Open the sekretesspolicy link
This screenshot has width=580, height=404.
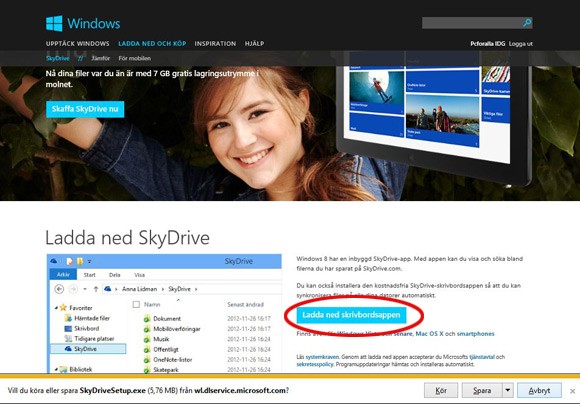[x=315, y=364]
